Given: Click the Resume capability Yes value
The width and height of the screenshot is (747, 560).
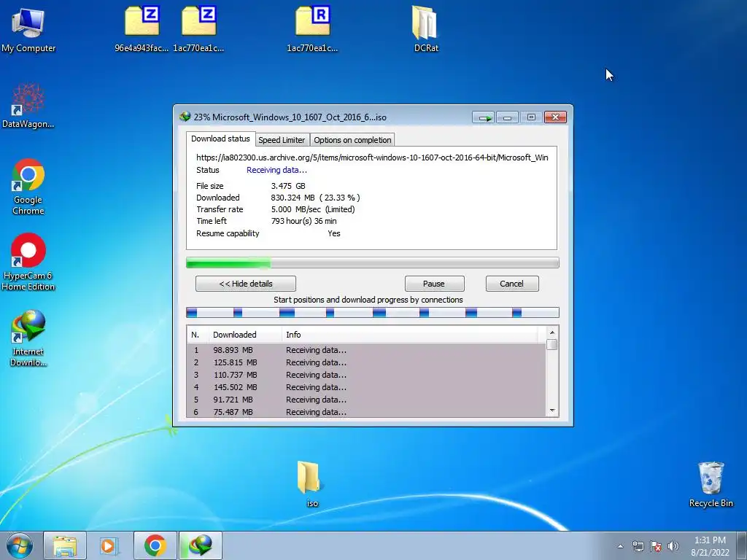Looking at the screenshot, I should [334, 233].
